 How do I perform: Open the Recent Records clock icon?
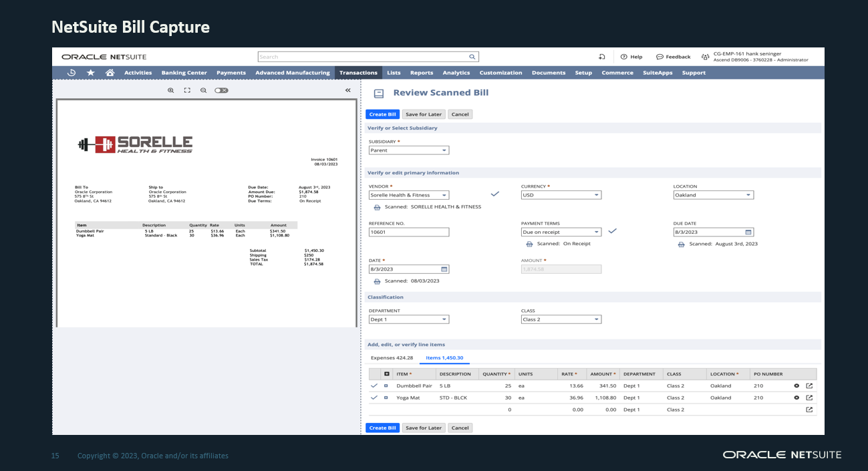pyautogui.click(x=71, y=72)
